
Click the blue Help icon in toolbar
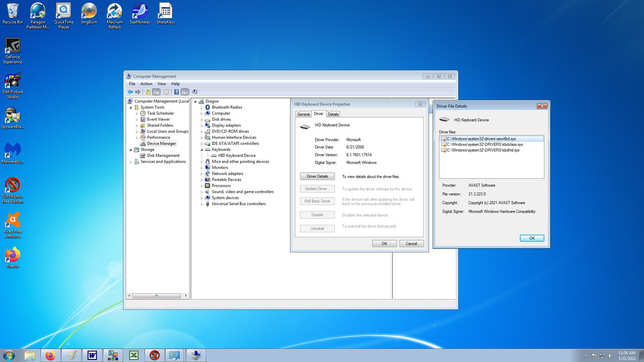coord(177,92)
